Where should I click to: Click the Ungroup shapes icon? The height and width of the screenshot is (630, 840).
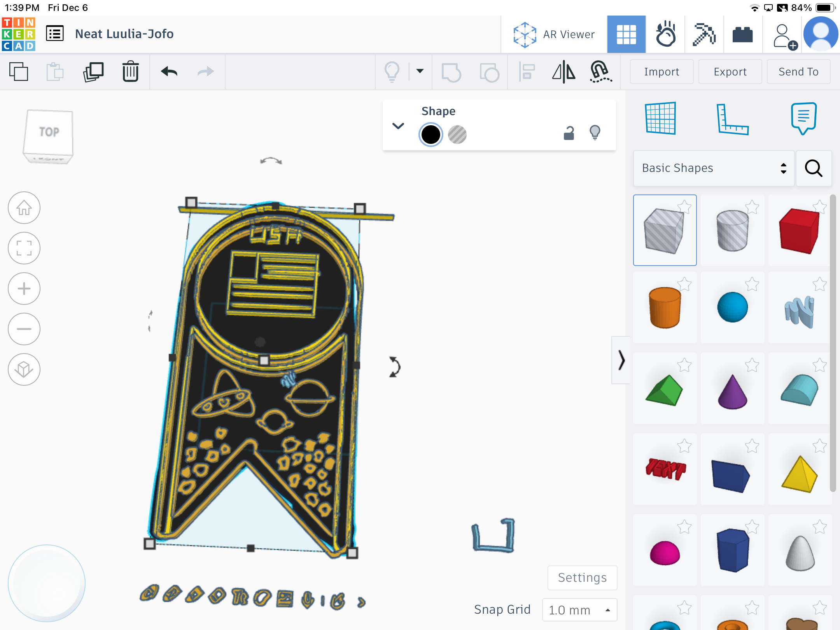[x=489, y=72]
